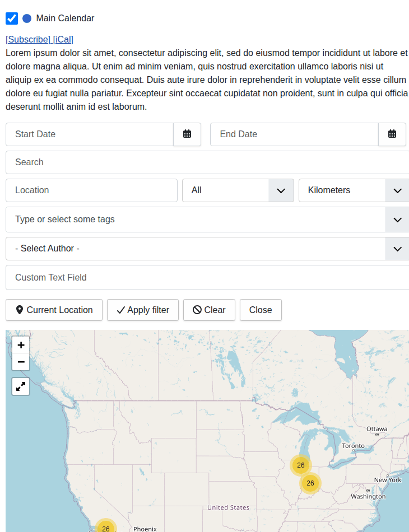This screenshot has width=409, height=532.
Task: Clear all filters with the Clear button
Action: coord(209,310)
